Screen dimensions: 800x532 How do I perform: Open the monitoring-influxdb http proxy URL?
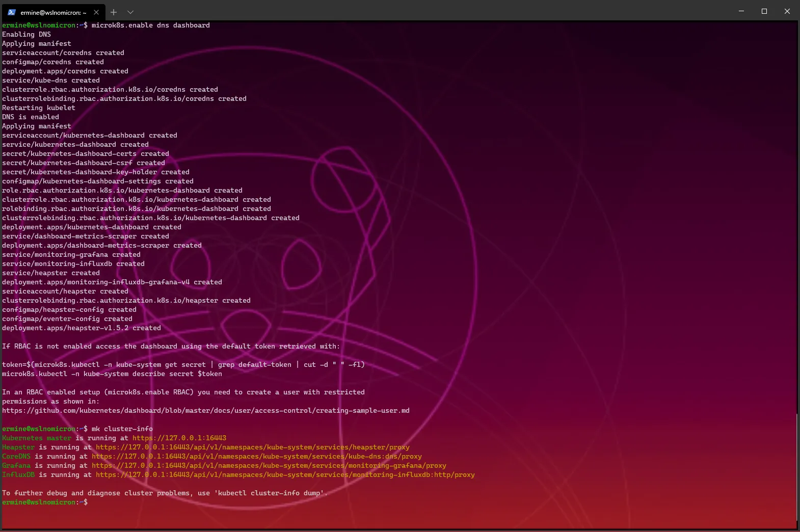click(x=285, y=475)
